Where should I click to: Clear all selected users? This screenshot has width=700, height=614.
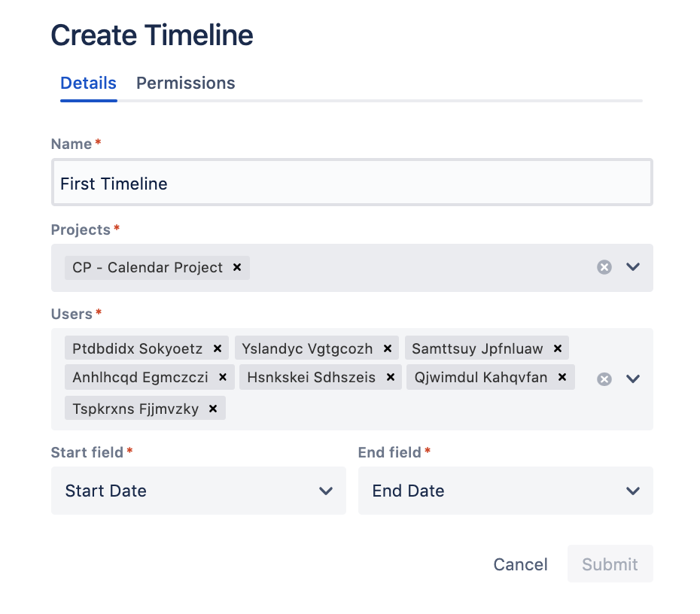604,378
